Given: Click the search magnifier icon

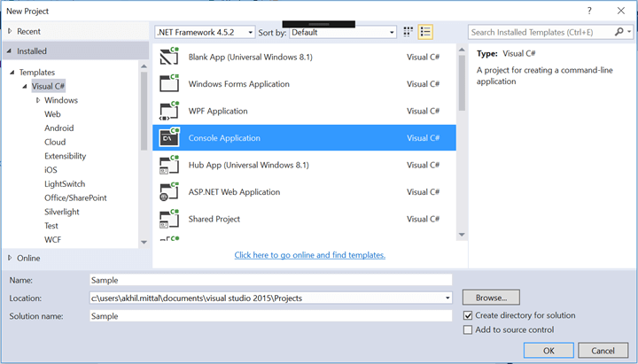Looking at the screenshot, I should (x=619, y=32).
